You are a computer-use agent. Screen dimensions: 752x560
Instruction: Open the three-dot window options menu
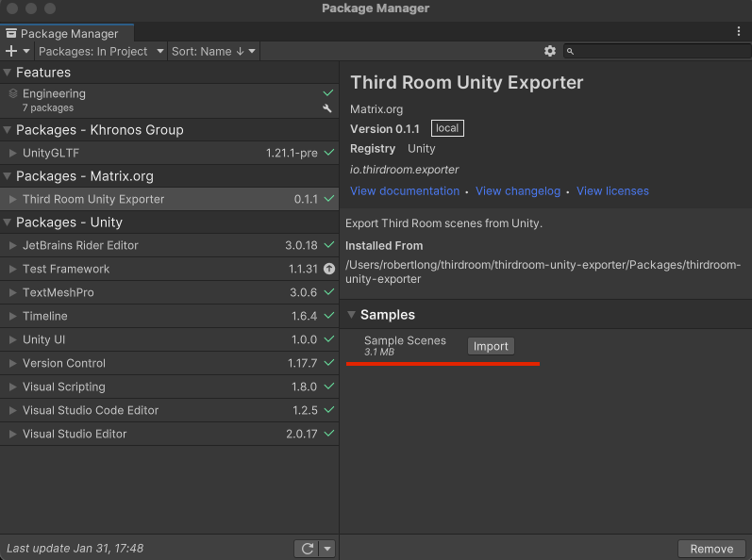pos(739,31)
